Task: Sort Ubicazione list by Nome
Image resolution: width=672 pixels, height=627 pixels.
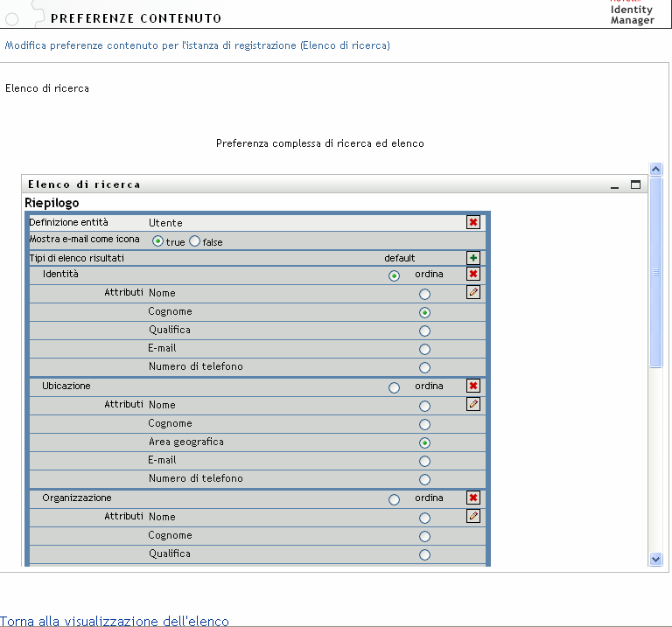Action: [424, 406]
